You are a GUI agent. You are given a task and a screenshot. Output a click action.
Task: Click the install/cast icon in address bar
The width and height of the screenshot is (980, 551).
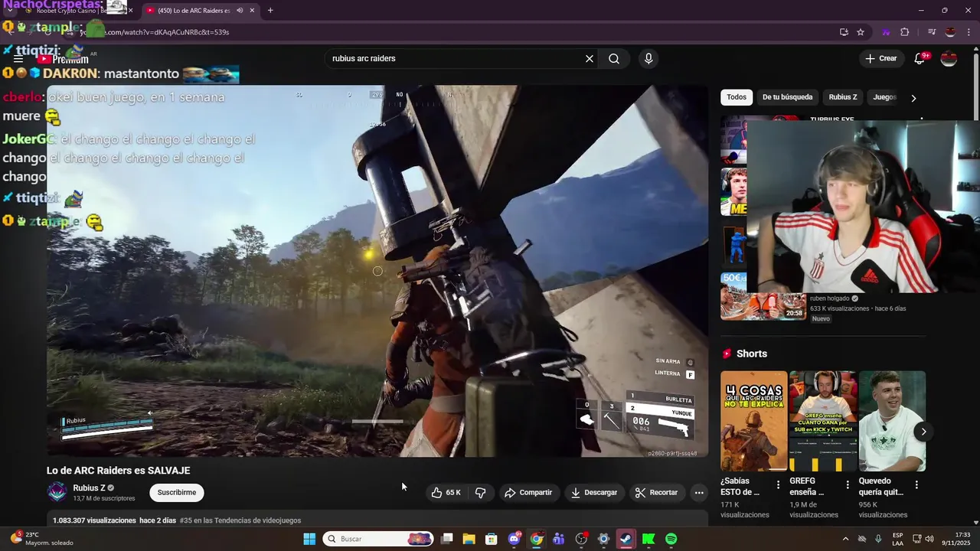844,32
